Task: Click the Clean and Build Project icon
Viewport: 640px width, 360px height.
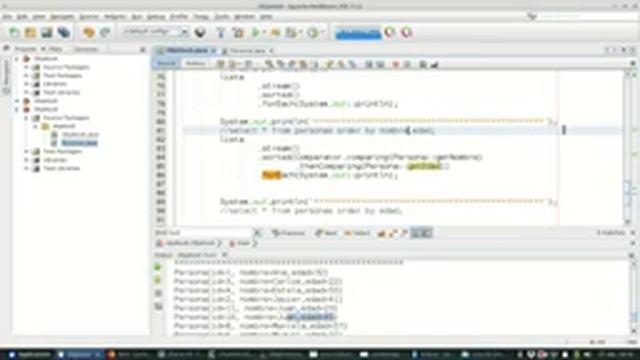Action: pyautogui.click(x=238, y=32)
